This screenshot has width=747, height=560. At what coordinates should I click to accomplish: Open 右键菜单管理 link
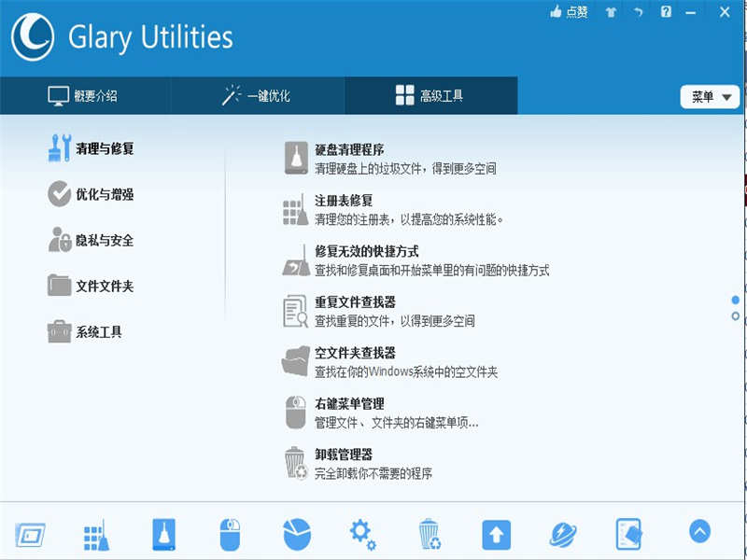[349, 404]
